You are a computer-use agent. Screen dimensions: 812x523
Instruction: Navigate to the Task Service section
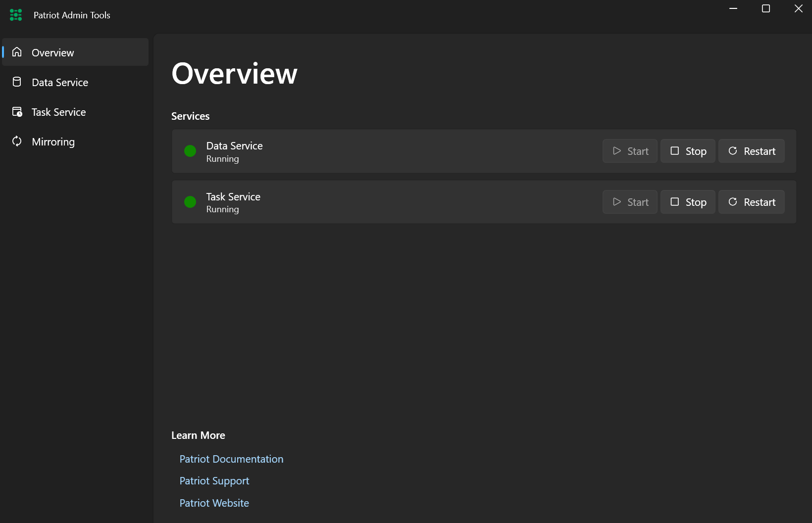coord(75,112)
